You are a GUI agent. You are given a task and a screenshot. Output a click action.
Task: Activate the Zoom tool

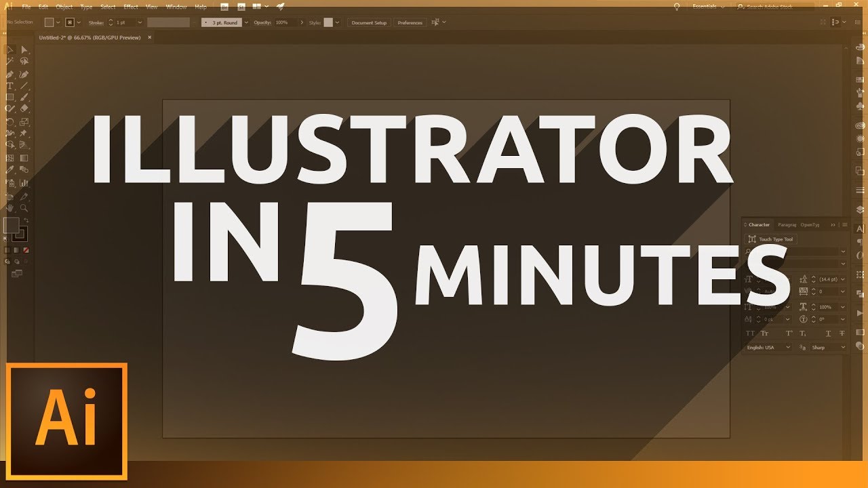[x=24, y=208]
